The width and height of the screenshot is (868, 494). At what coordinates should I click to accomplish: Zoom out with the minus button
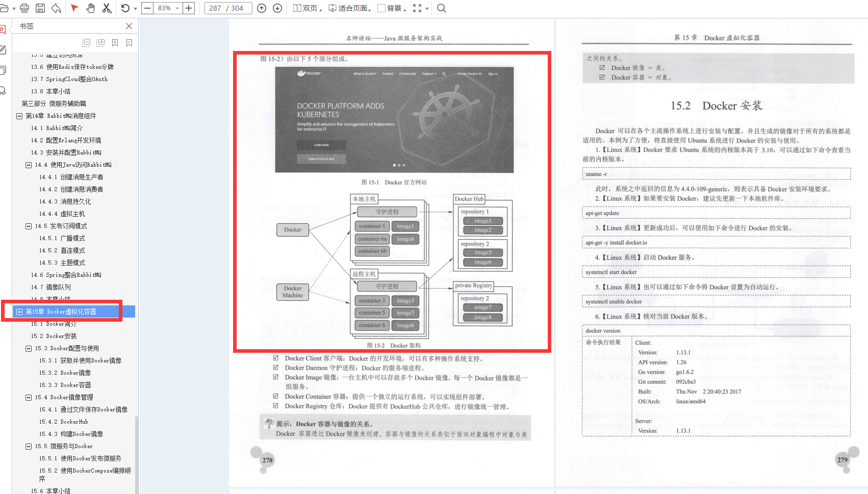point(147,8)
